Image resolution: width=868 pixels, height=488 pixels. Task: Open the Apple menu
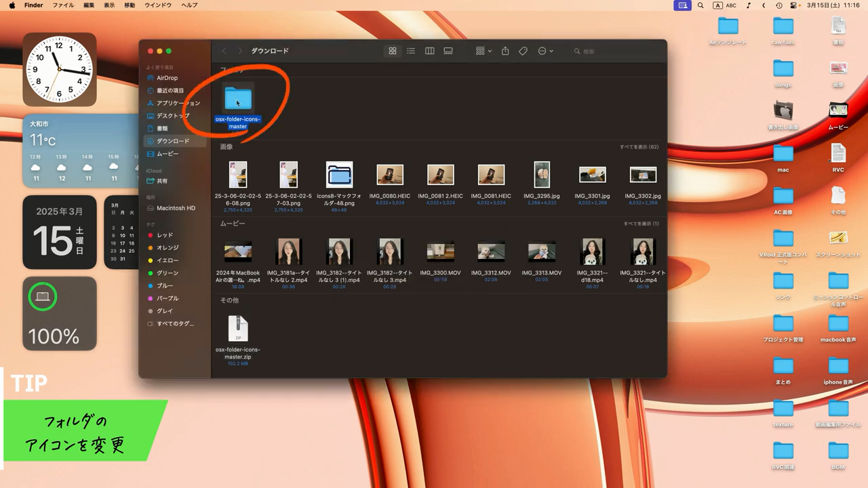pos(12,5)
